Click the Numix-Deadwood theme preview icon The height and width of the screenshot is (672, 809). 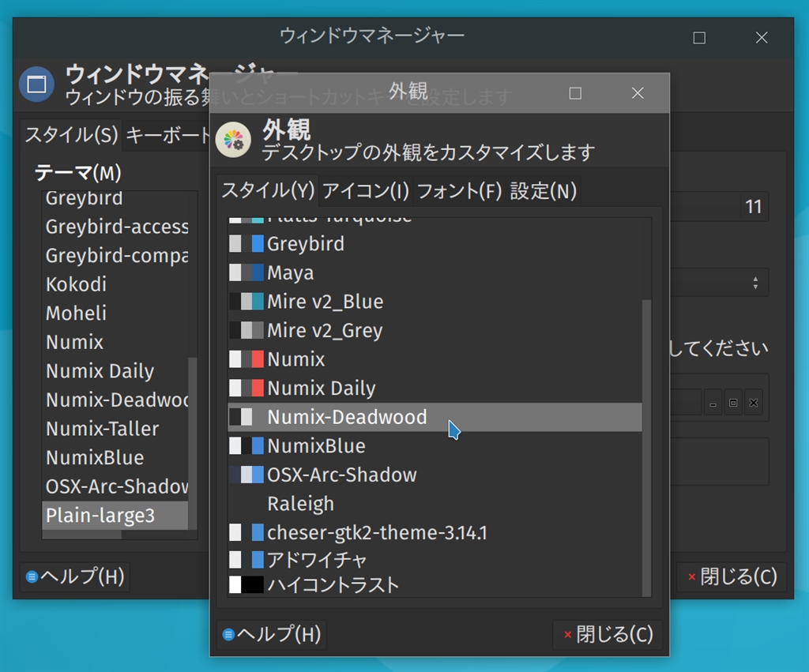246,417
